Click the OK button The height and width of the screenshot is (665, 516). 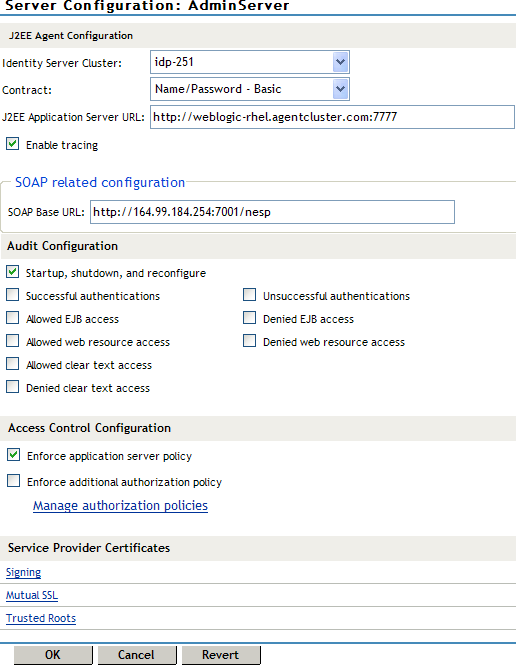point(53,655)
